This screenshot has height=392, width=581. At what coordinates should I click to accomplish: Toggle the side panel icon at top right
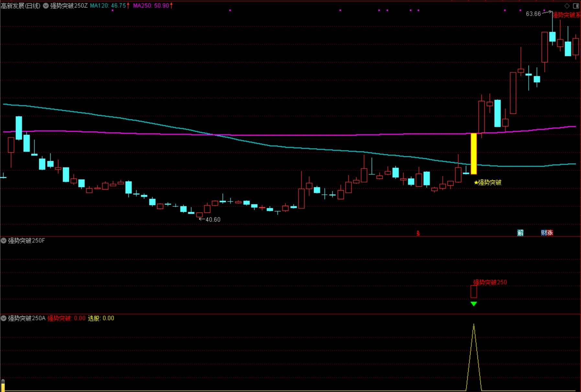click(576, 6)
